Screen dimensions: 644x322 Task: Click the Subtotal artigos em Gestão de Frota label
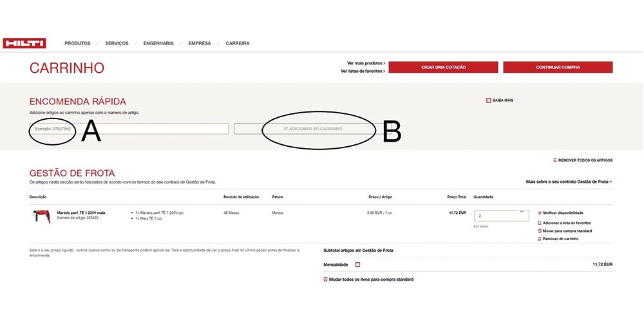359,250
